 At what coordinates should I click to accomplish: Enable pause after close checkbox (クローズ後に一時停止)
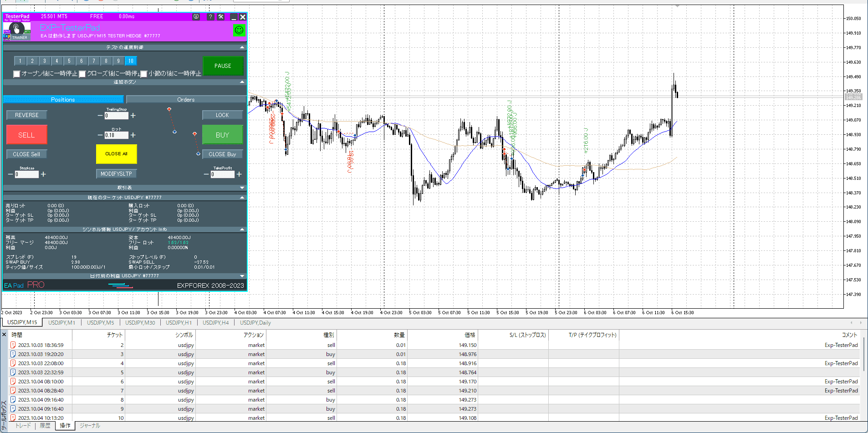tap(82, 74)
